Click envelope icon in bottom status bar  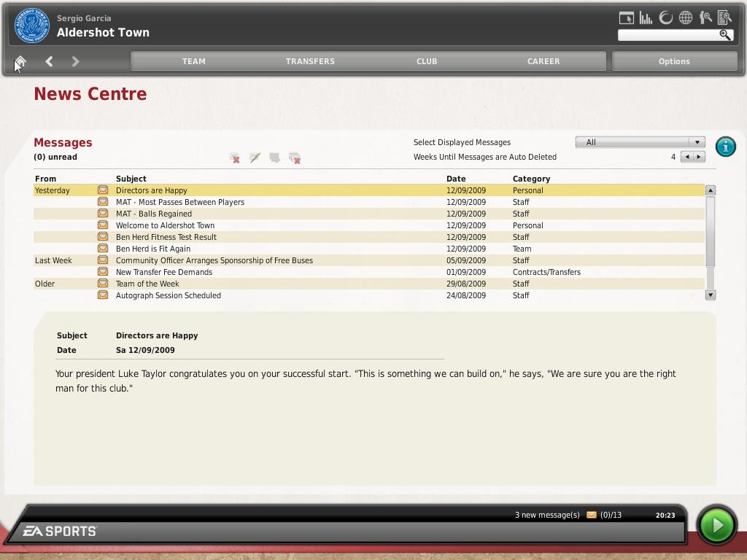[592, 515]
